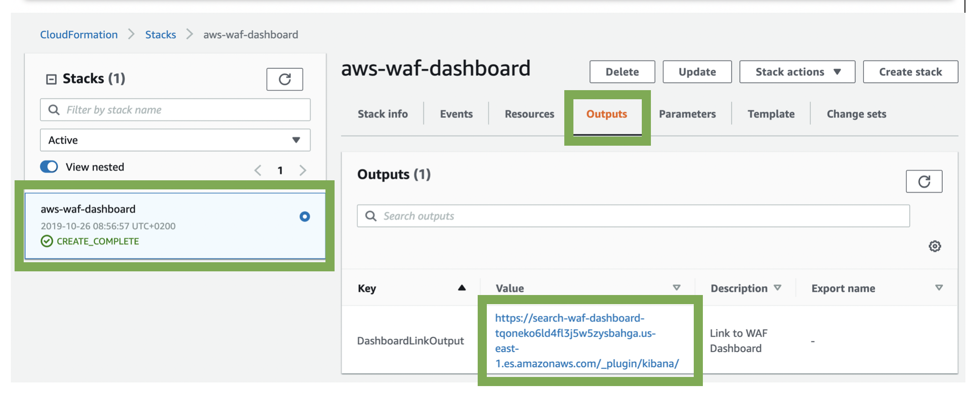Screen dimensions: 980x397
Task: Click the CREATE_COMPLETE status check icon
Action: pos(46,241)
